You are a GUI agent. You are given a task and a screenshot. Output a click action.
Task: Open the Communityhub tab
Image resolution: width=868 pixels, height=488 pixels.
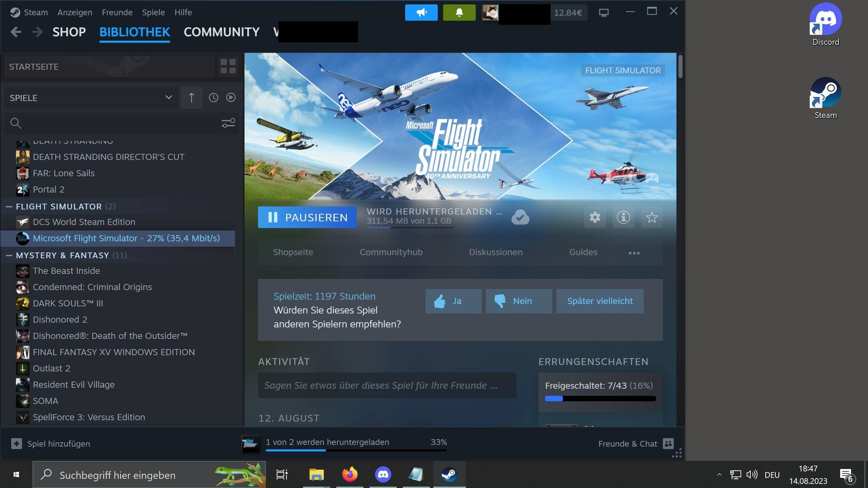coord(391,252)
